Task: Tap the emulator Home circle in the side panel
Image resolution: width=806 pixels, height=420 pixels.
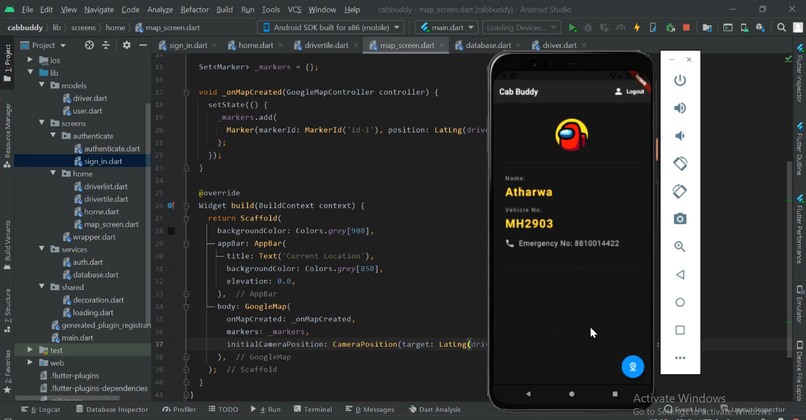Action: point(680,302)
